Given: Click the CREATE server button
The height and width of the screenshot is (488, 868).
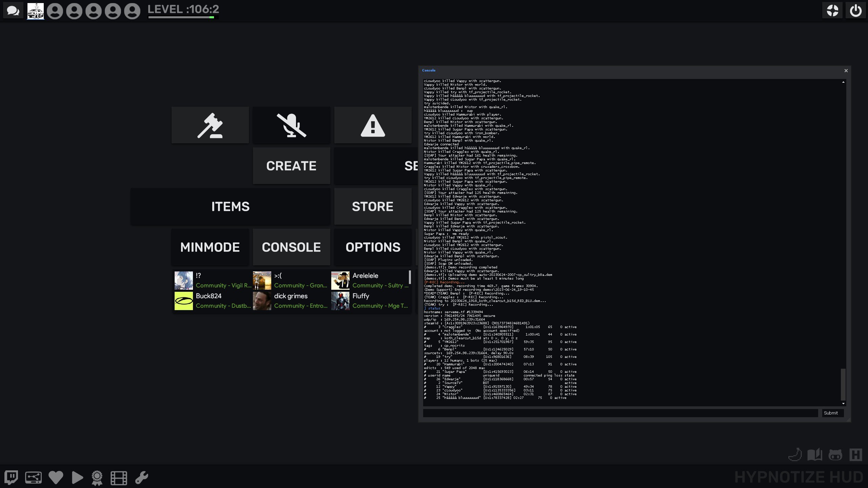Looking at the screenshot, I should [x=291, y=166].
